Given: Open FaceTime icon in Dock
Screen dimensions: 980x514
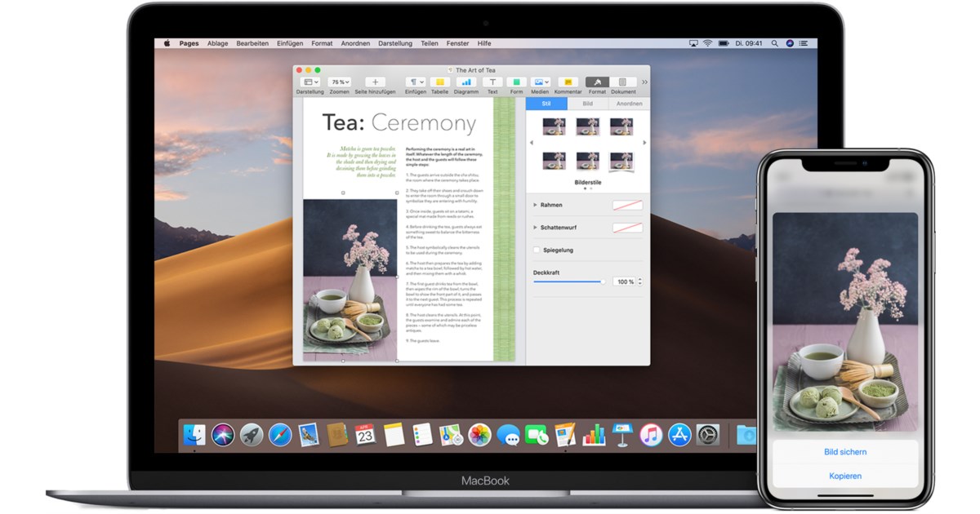Looking at the screenshot, I should click(x=537, y=435).
